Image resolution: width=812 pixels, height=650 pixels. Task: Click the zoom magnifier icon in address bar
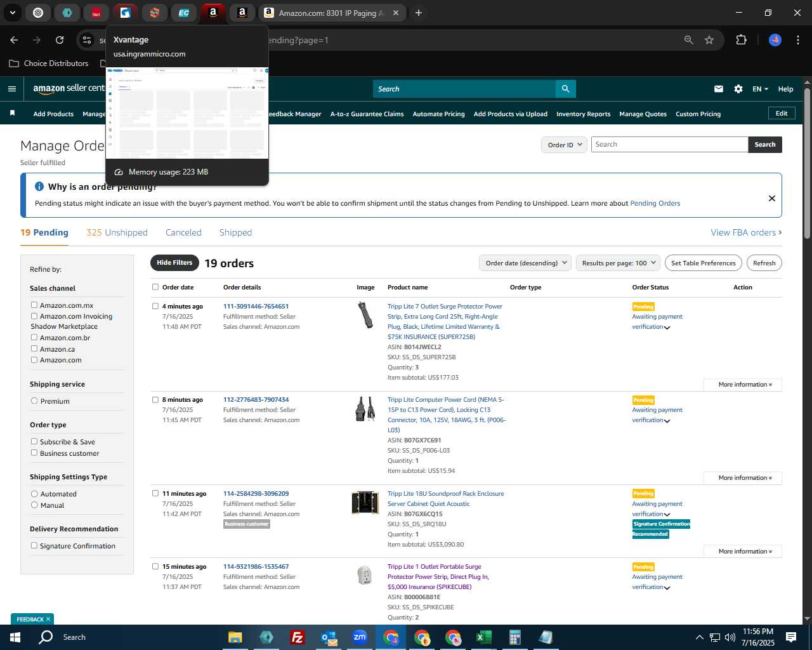(689, 40)
